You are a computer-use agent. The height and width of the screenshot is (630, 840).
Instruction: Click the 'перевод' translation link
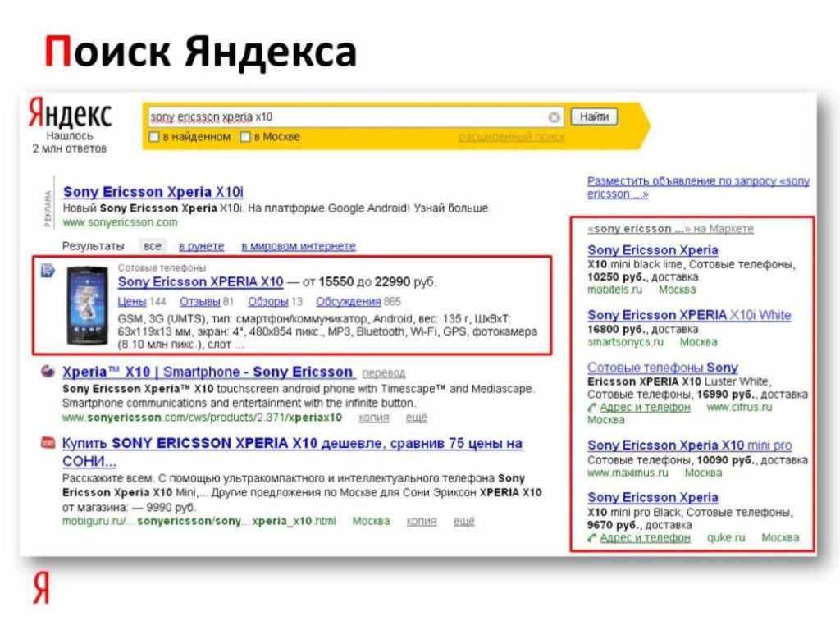(384, 373)
